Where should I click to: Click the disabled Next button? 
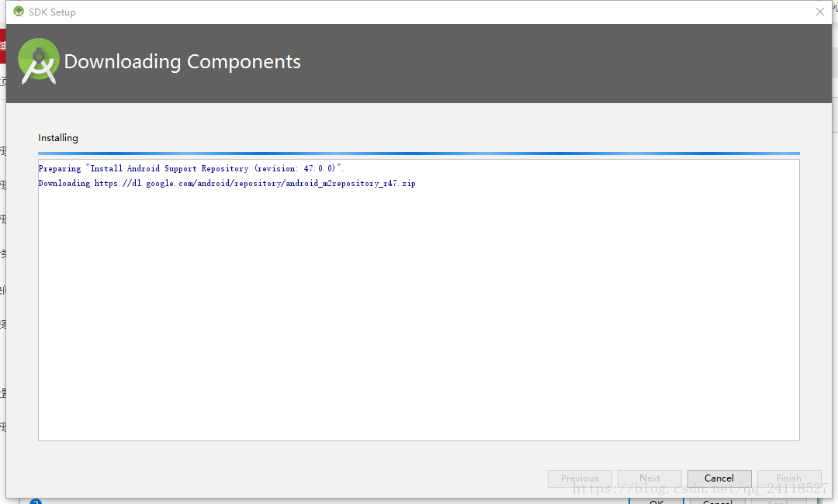click(649, 478)
